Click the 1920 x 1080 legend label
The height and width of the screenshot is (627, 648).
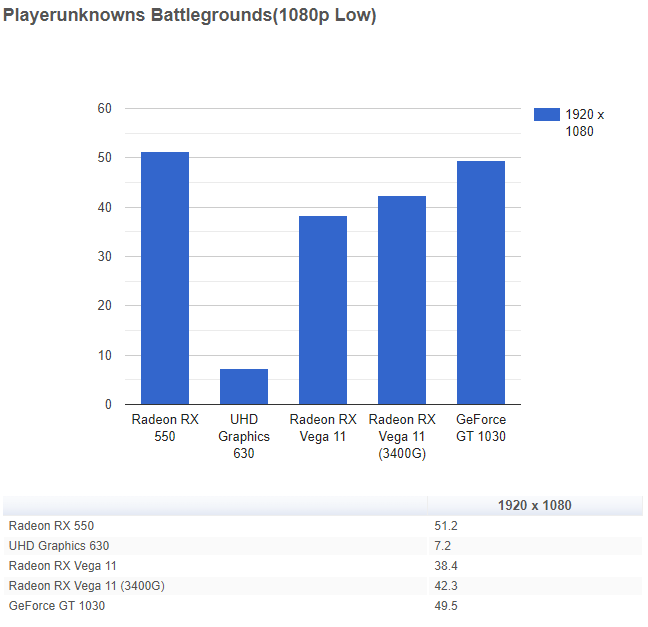point(584,123)
